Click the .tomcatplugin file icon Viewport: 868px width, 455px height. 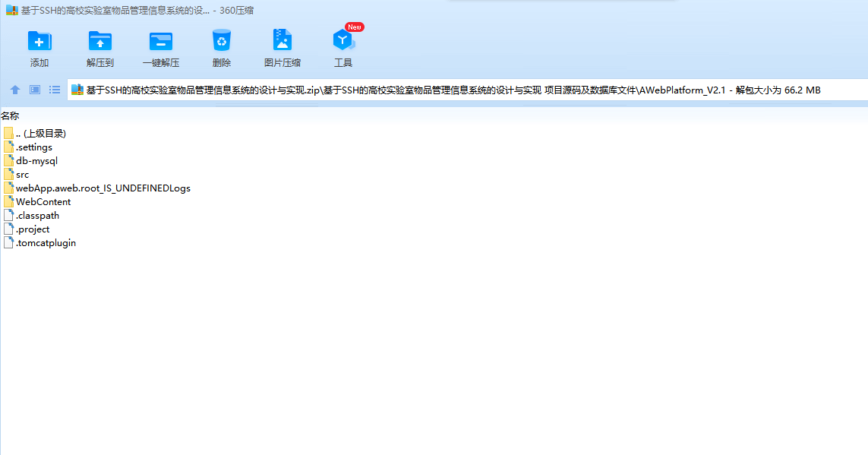point(8,242)
